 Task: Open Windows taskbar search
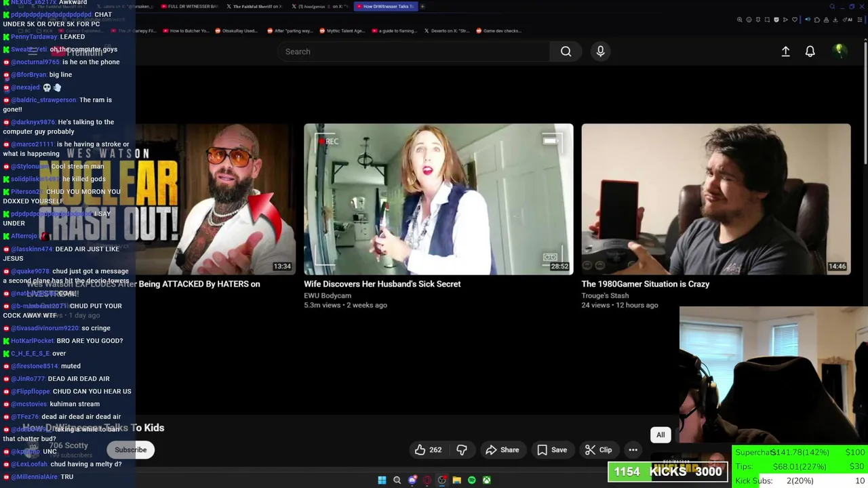pos(397,480)
